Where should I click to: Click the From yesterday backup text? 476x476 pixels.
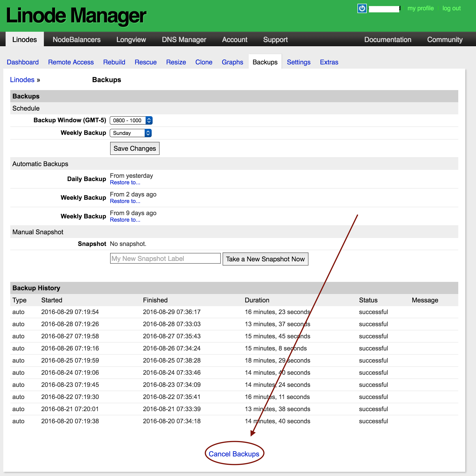pyautogui.click(x=131, y=176)
